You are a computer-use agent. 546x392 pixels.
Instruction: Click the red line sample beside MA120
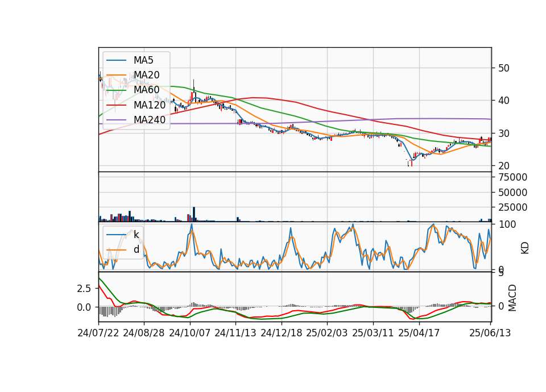(x=116, y=105)
